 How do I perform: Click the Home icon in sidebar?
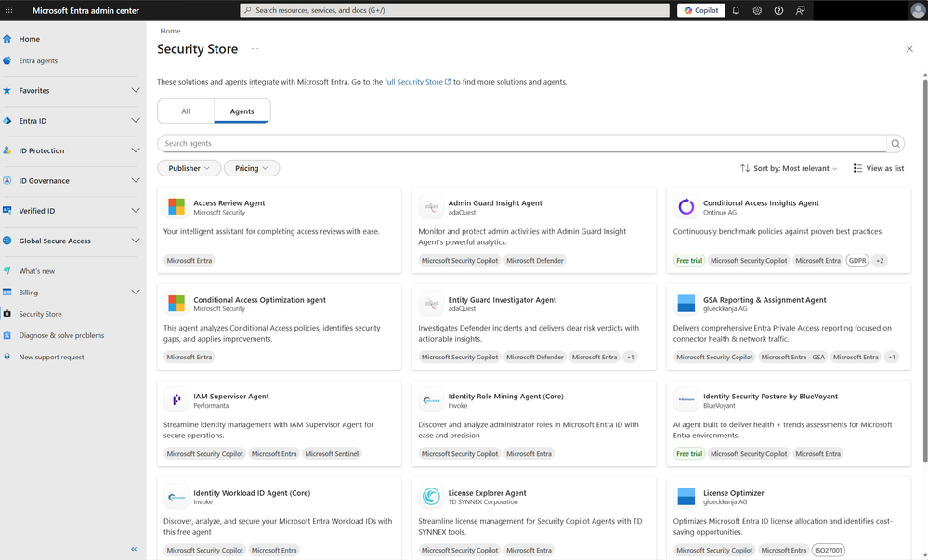pyautogui.click(x=7, y=39)
